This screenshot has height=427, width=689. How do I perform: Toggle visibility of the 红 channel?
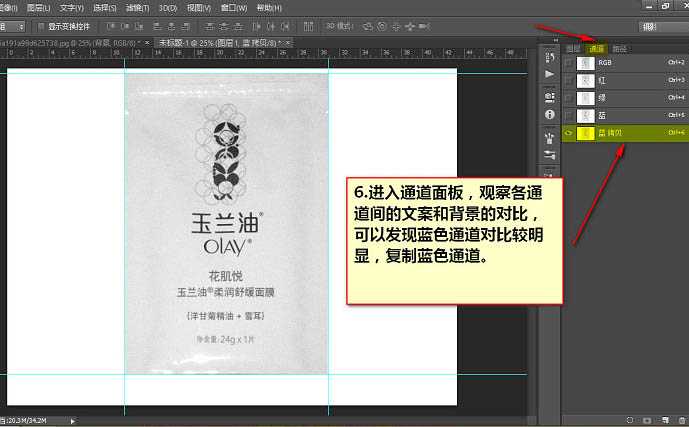pyautogui.click(x=569, y=80)
